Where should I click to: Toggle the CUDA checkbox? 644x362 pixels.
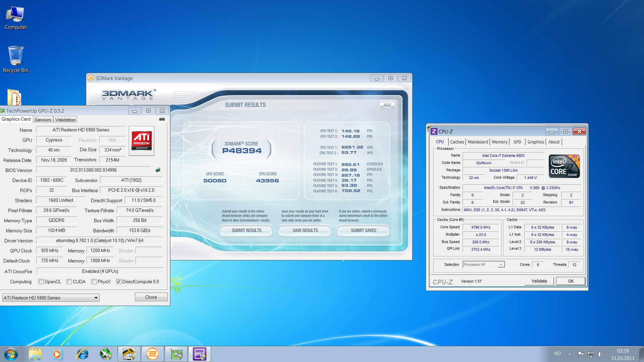pyautogui.click(x=69, y=282)
